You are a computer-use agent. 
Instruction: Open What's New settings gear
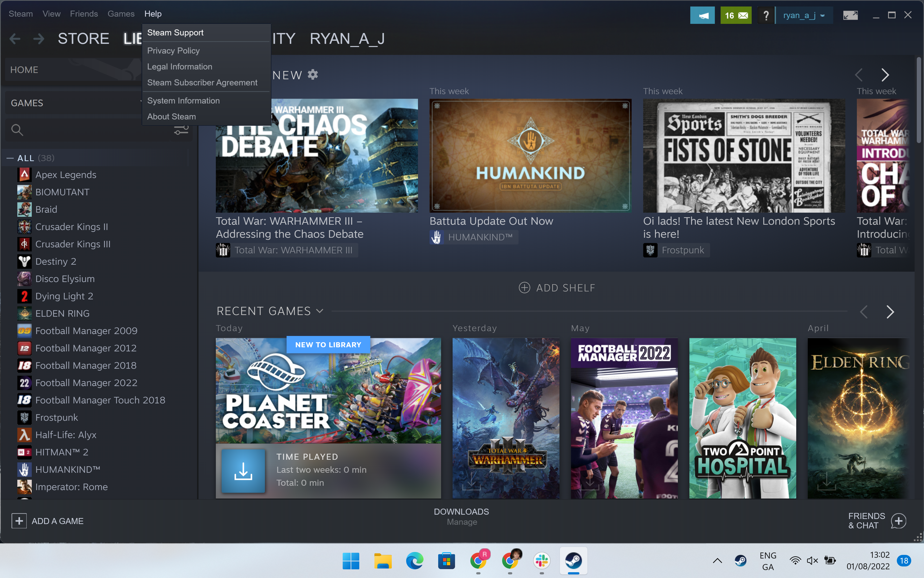pyautogui.click(x=313, y=75)
